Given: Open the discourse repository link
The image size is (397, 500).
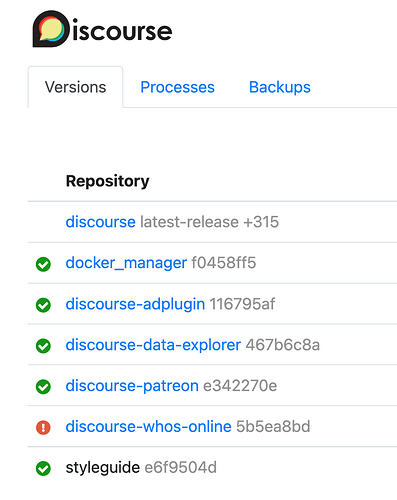Looking at the screenshot, I should click(x=100, y=222).
